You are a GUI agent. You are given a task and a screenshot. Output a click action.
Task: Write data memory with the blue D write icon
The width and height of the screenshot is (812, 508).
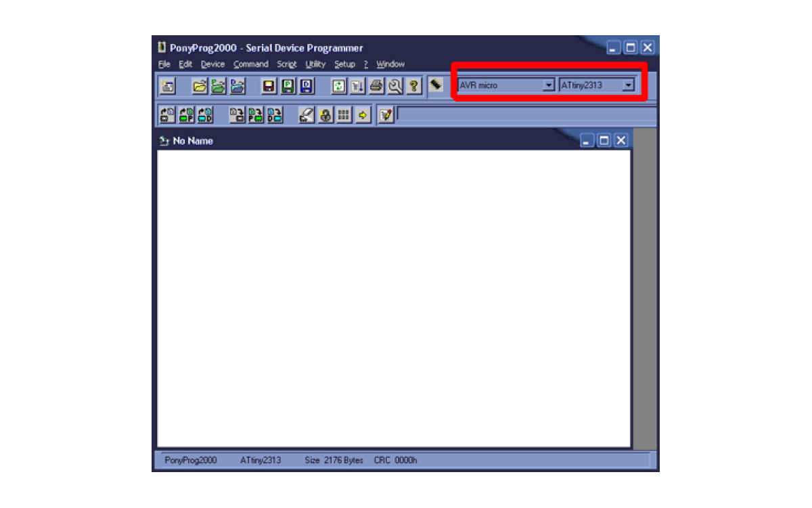coord(275,115)
